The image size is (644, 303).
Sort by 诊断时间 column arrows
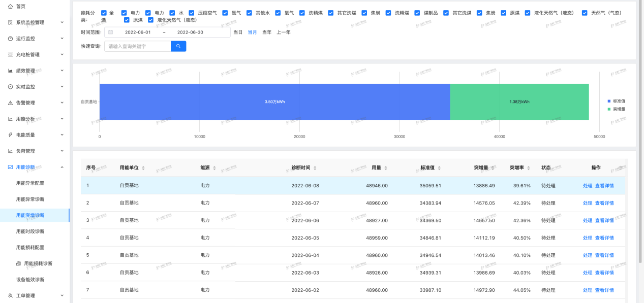pos(315,168)
